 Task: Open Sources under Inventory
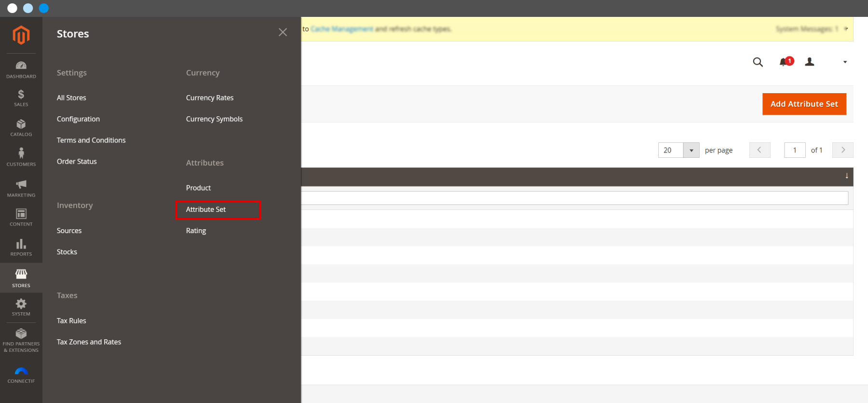point(69,231)
